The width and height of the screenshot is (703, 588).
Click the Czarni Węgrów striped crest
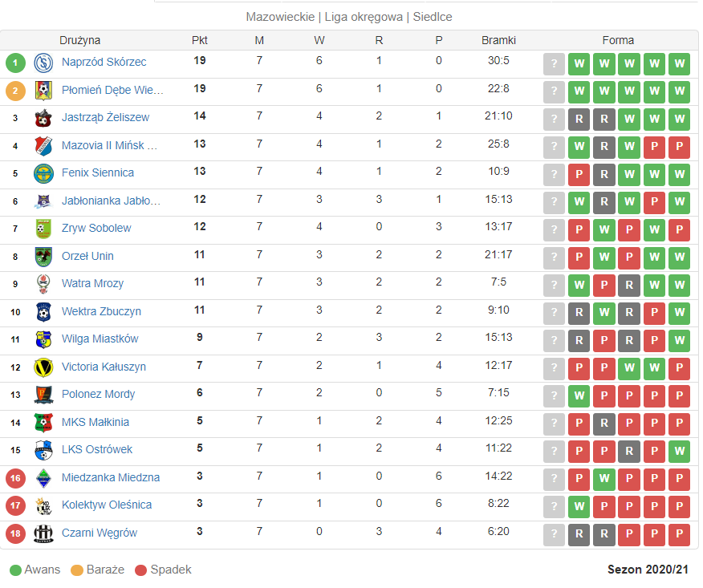[x=43, y=533]
